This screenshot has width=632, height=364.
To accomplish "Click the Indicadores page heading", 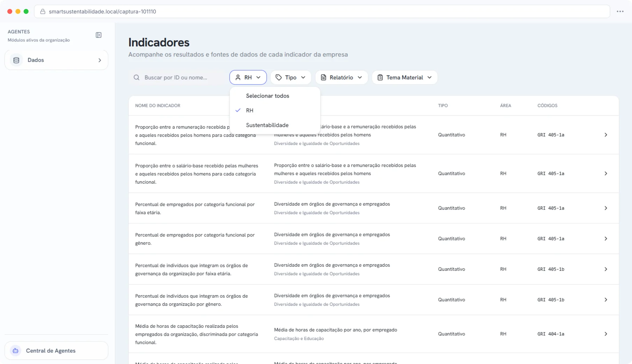I will [x=159, y=42].
